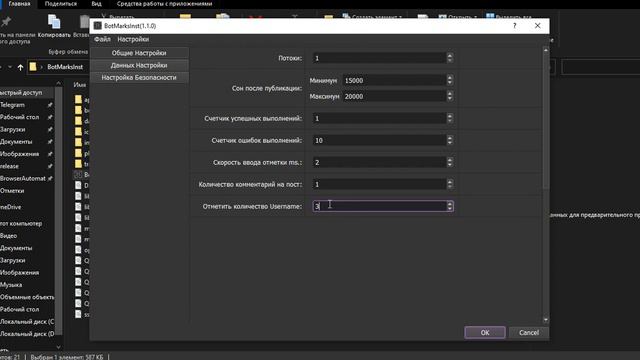Confirm settings with the OK button
The height and width of the screenshot is (360, 640).
(x=485, y=332)
